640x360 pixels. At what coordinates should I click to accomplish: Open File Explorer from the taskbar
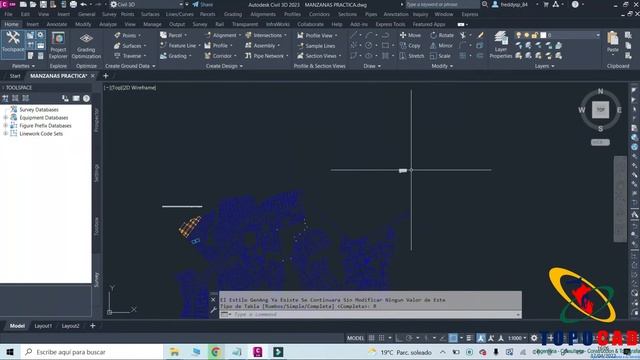(174, 352)
